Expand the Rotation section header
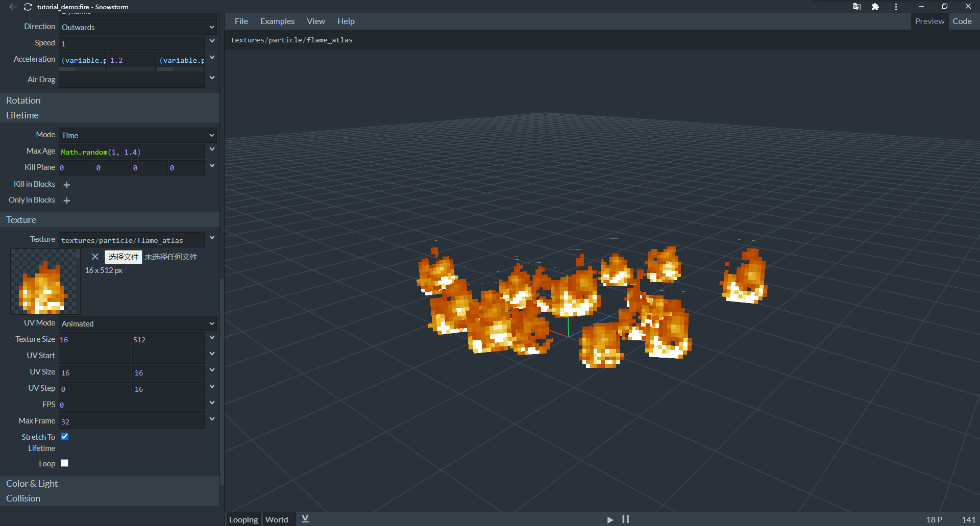The width and height of the screenshot is (980, 526). pyautogui.click(x=110, y=101)
